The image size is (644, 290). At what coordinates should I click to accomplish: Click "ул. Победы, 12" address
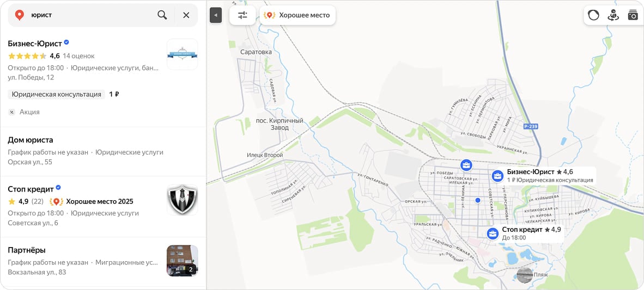(x=31, y=77)
